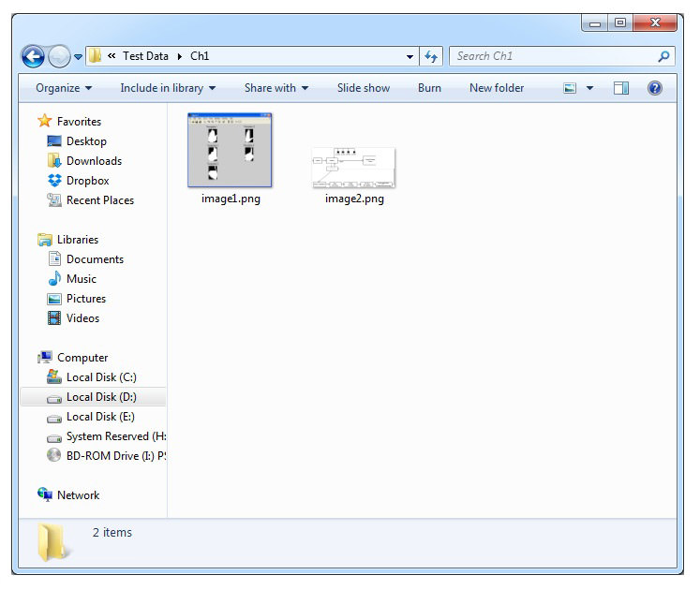
Task: Click the Change your view icon
Action: [x=570, y=88]
